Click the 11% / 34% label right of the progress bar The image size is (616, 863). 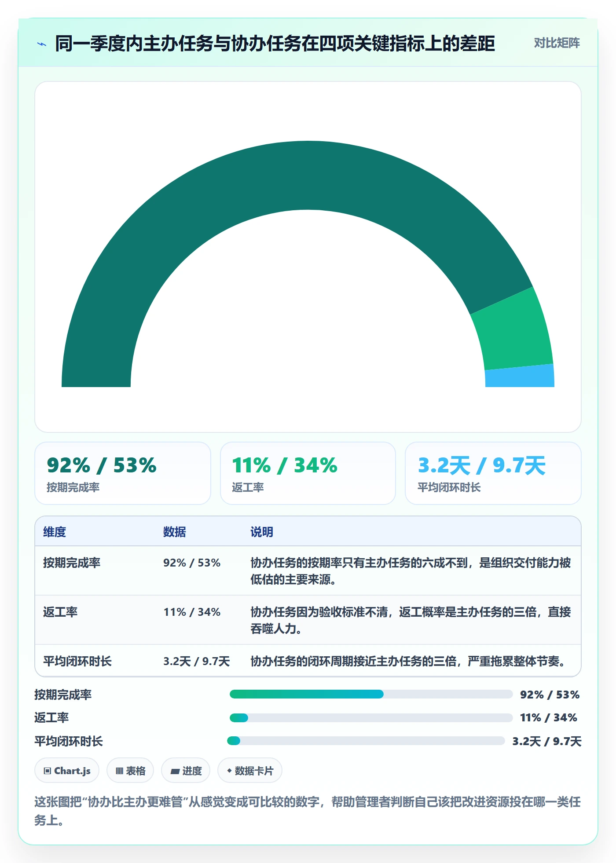[549, 717]
